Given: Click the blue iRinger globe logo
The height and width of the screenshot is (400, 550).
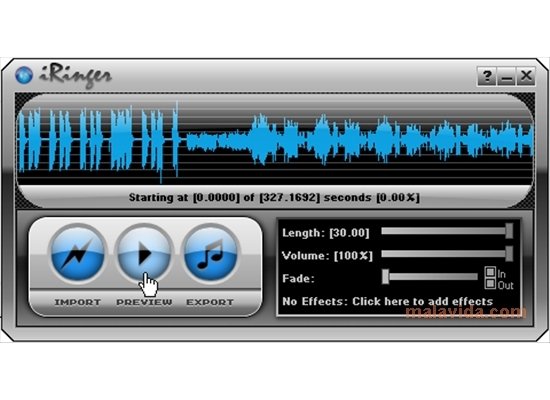Looking at the screenshot, I should click(24, 75).
